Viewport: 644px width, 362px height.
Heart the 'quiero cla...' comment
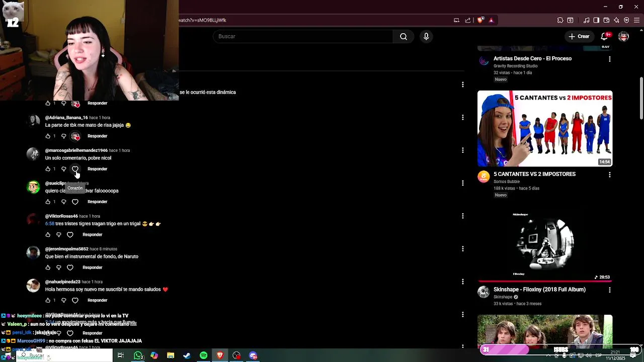(75, 202)
